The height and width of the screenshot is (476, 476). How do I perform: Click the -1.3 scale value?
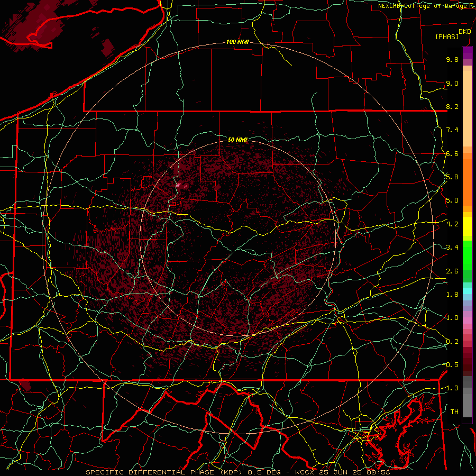pyautogui.click(x=451, y=388)
